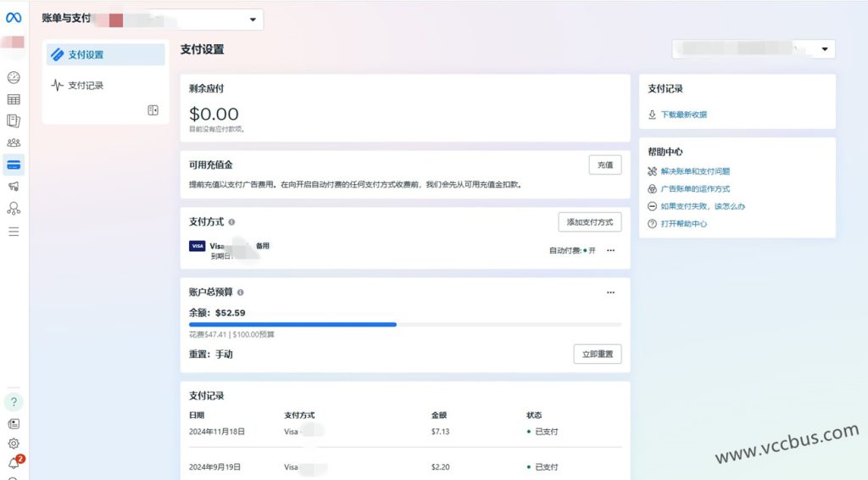Click the 下载最新收据 link
Viewport: 868px width, 480px height.
(683, 114)
